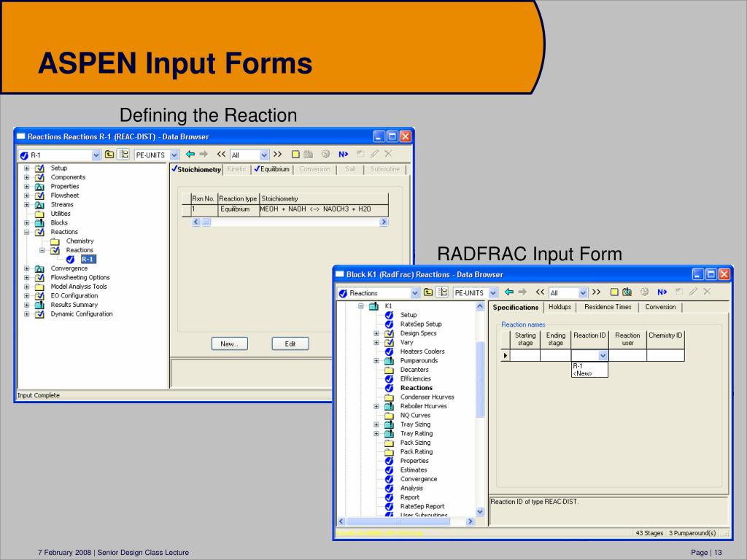Toggle the folder tree view icon in R-1 window
Viewport: 747px width, 560px height.
click(123, 155)
